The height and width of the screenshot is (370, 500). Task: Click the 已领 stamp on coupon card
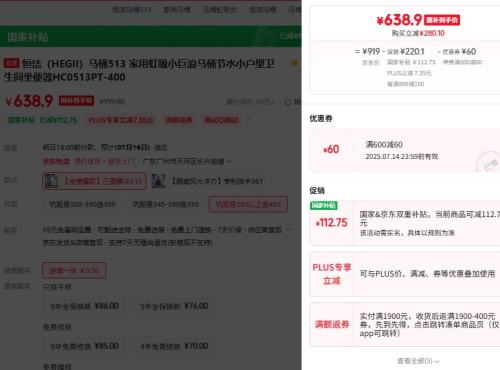click(x=489, y=162)
